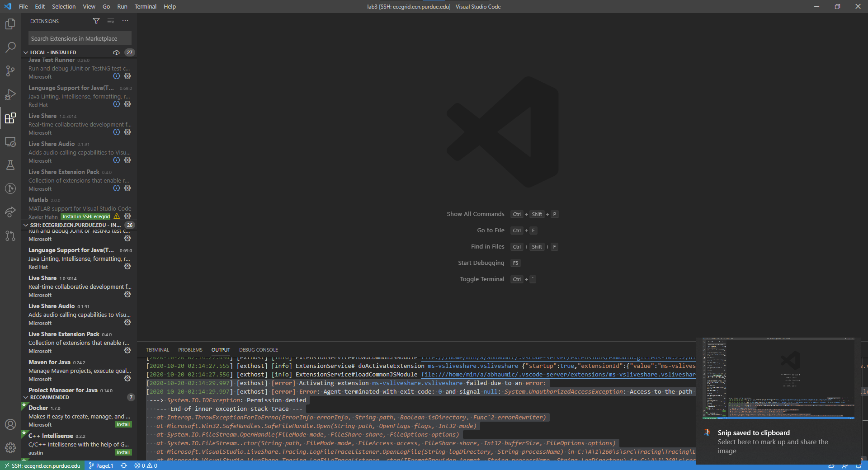The height and width of the screenshot is (470, 868).
Task: Open gear menu for SSH Language Support for Java
Action: pos(127,267)
